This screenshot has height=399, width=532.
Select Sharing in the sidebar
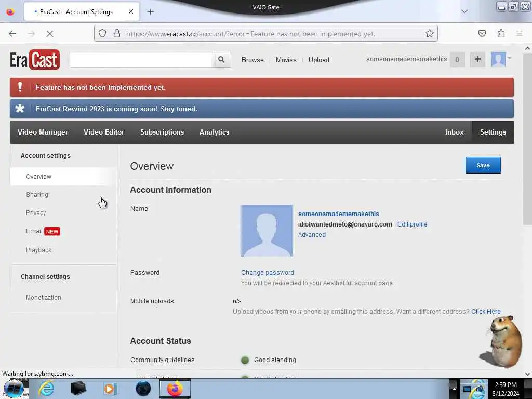(x=63, y=195)
